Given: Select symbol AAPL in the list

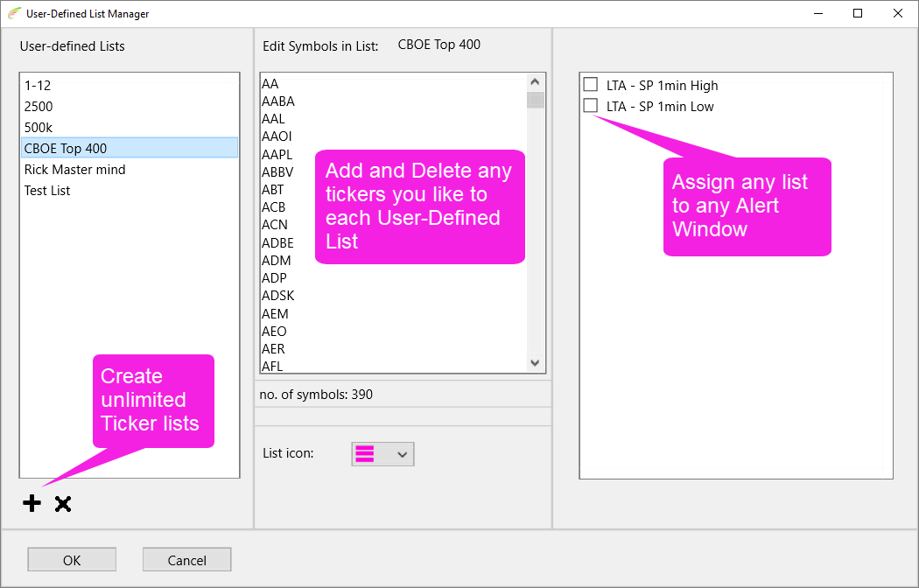Looking at the screenshot, I should coord(394,155).
